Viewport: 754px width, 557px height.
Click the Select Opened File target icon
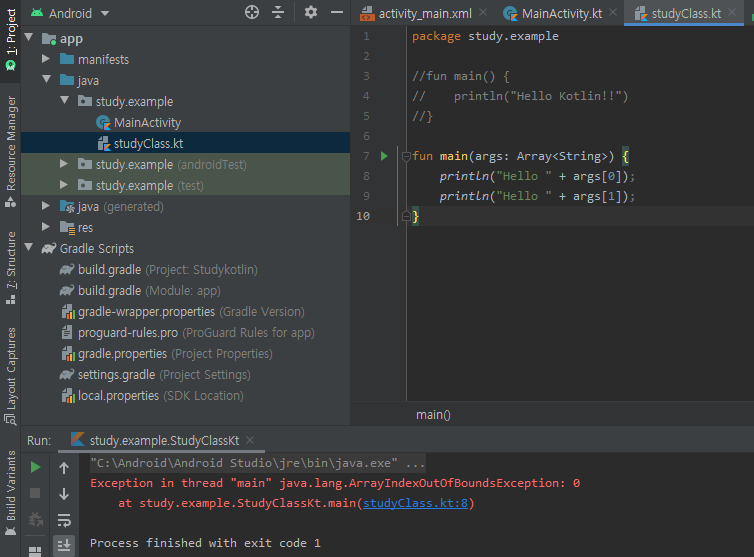252,12
